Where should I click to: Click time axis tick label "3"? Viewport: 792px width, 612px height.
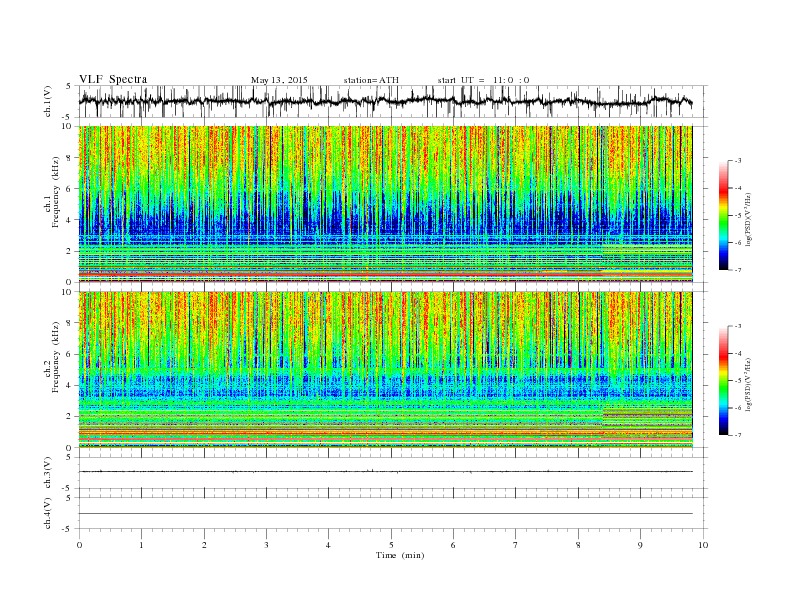click(266, 545)
